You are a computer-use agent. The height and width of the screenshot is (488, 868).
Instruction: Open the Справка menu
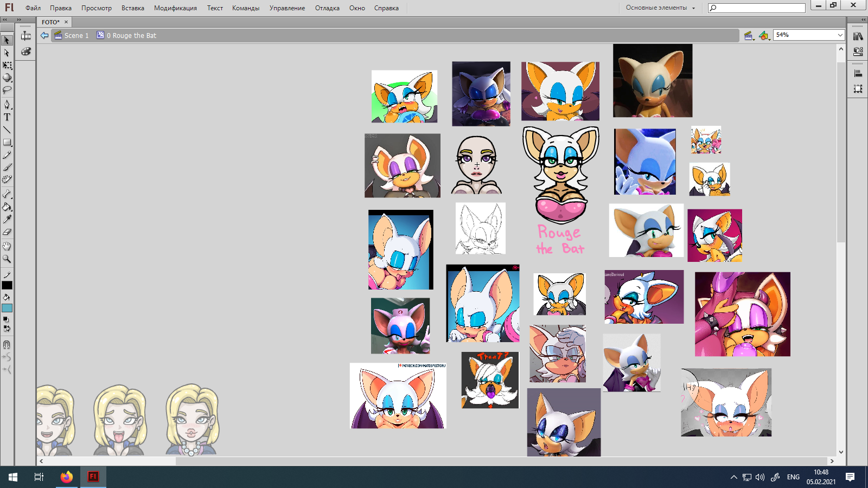pos(386,8)
